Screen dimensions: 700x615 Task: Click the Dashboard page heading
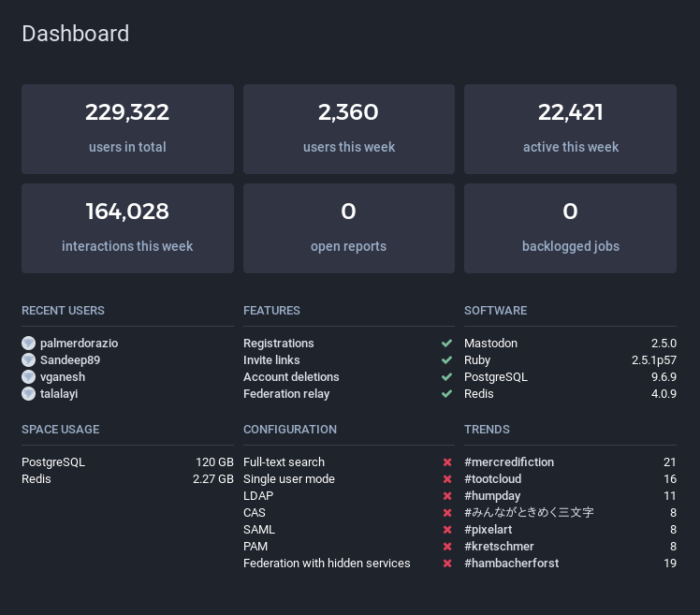[x=76, y=34]
